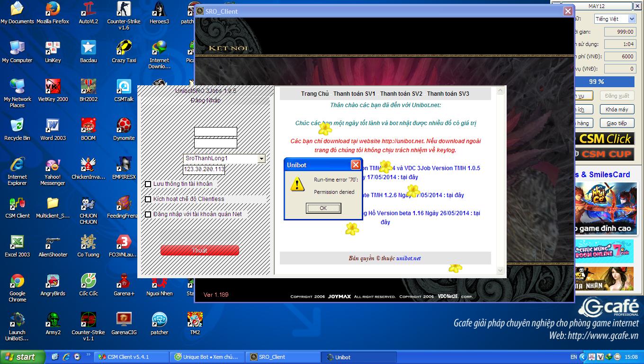This screenshot has height=364, width=644.
Task: Enable 'Kích hoạt chế độ Clientless' checkbox
Action: point(148,199)
